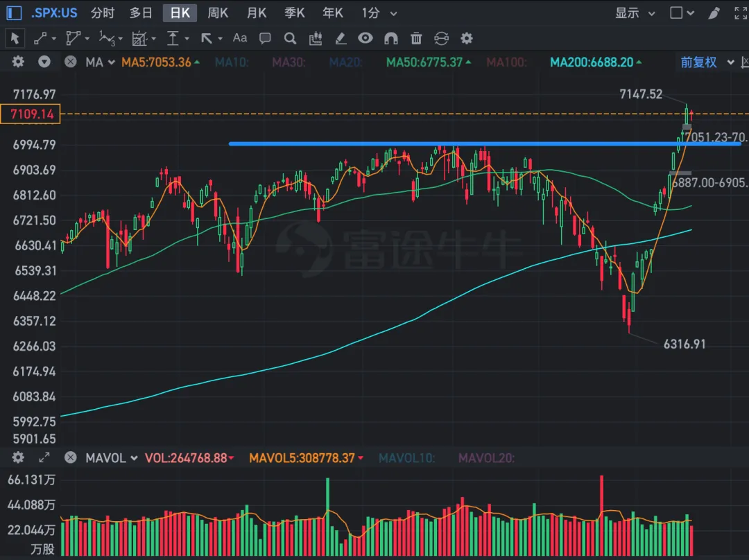749x560 pixels.
Task: Switch to 分时 intraday tab
Action: pyautogui.click(x=103, y=13)
